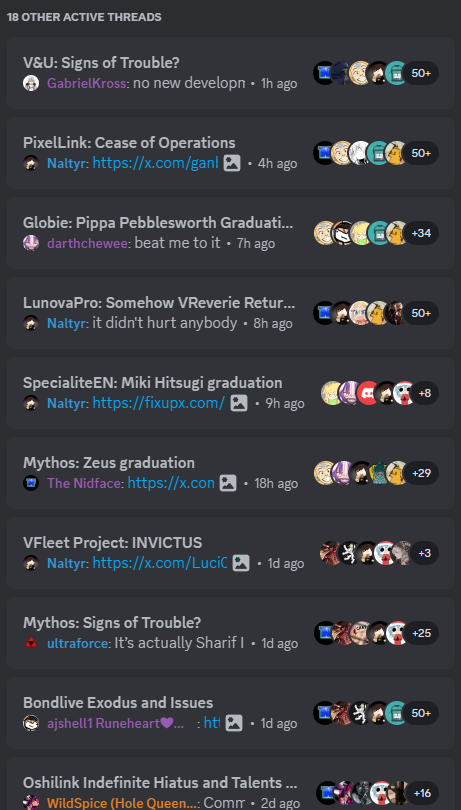Viewport: 461px width, 810px height.
Task: Click the image attachment icon in PixelLink thread
Action: click(232, 163)
